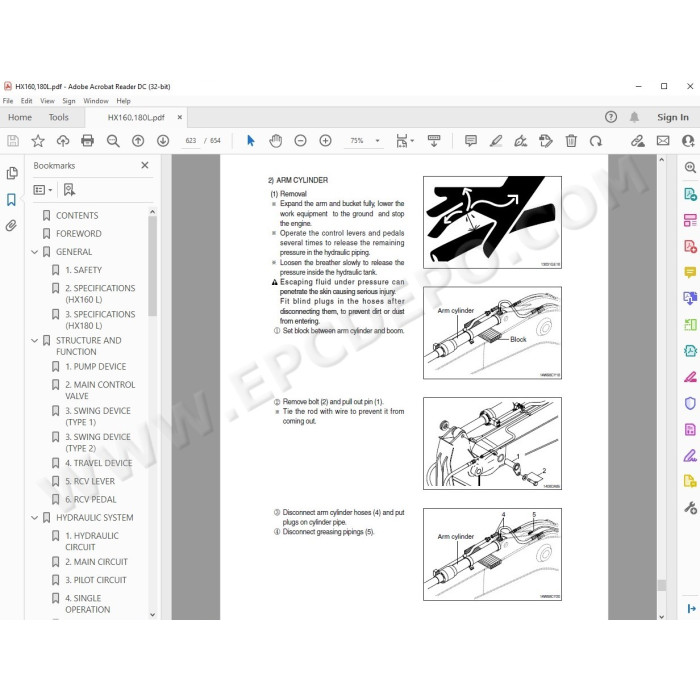Click the page number field showing 623
Viewport: 700px width, 700px height.
tap(191, 141)
